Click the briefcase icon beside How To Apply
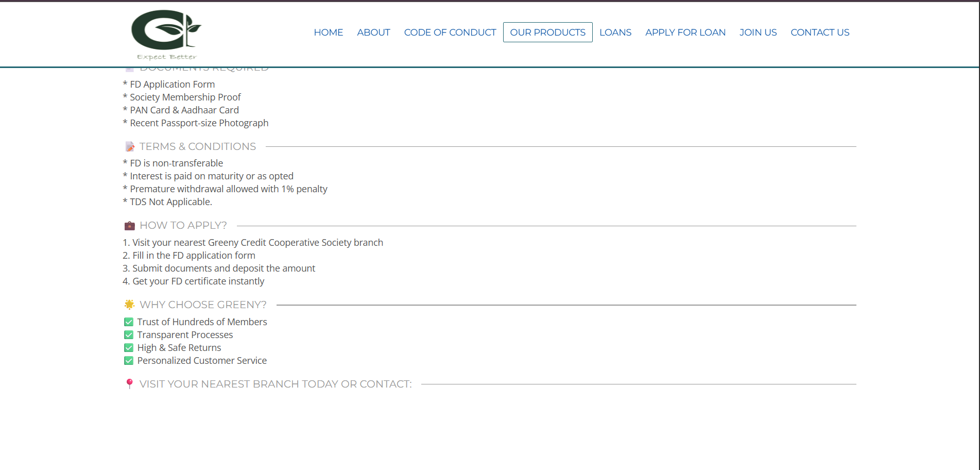This screenshot has height=470, width=980. pos(130,226)
